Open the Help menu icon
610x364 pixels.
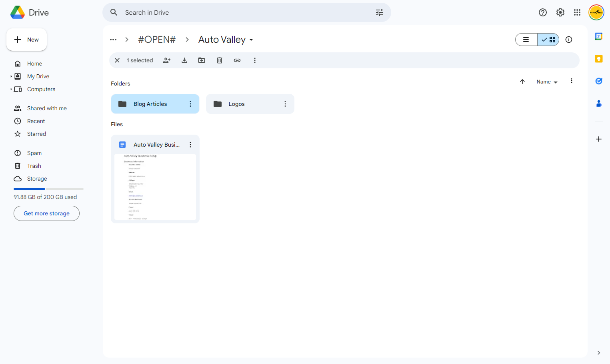point(543,12)
